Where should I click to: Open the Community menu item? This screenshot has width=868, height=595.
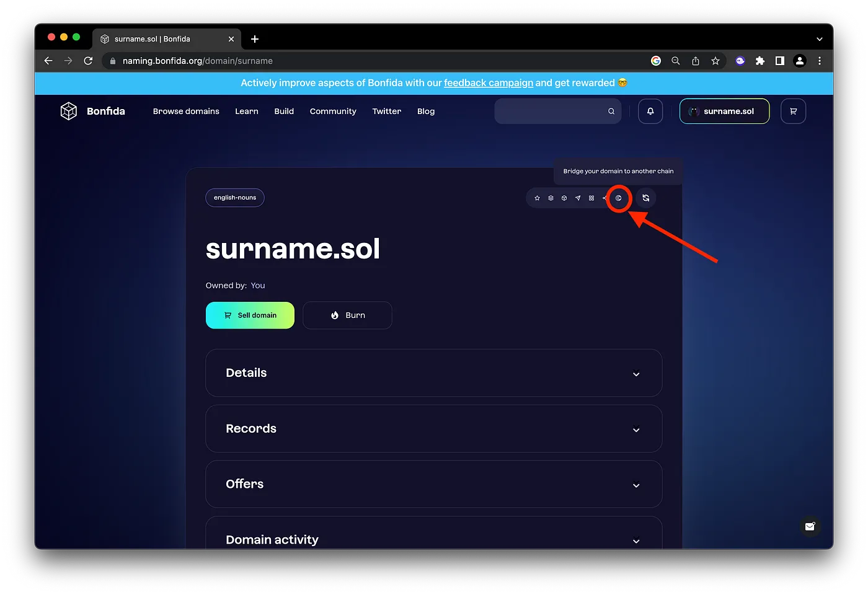pyautogui.click(x=333, y=112)
